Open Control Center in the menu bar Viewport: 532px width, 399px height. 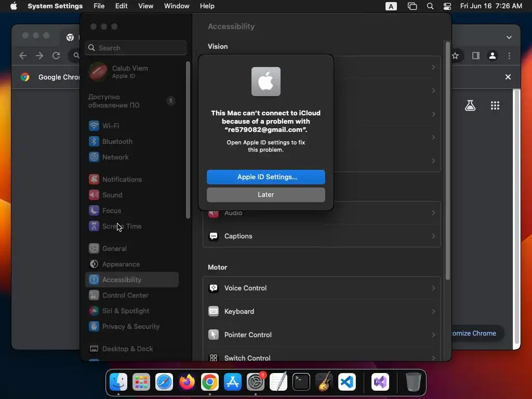pyautogui.click(x=447, y=6)
